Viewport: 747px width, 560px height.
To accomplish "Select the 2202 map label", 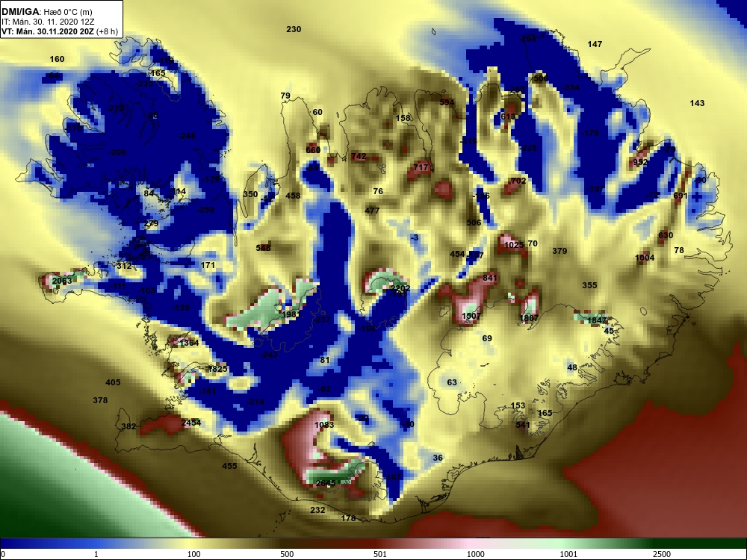I will (x=400, y=288).
